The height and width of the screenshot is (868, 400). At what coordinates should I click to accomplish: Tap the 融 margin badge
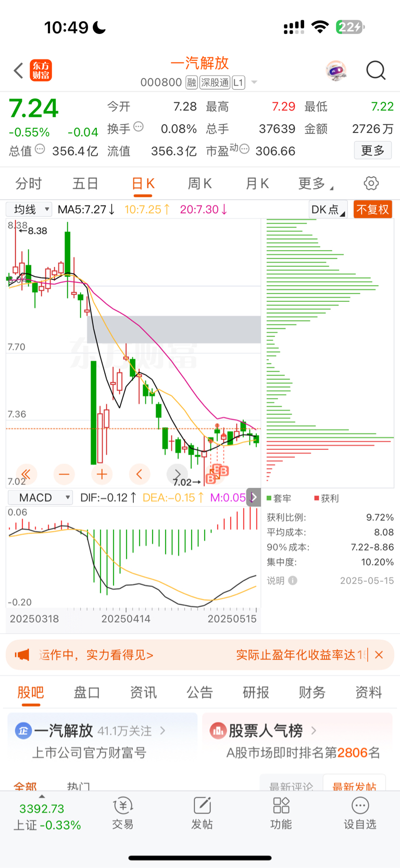coord(192,82)
